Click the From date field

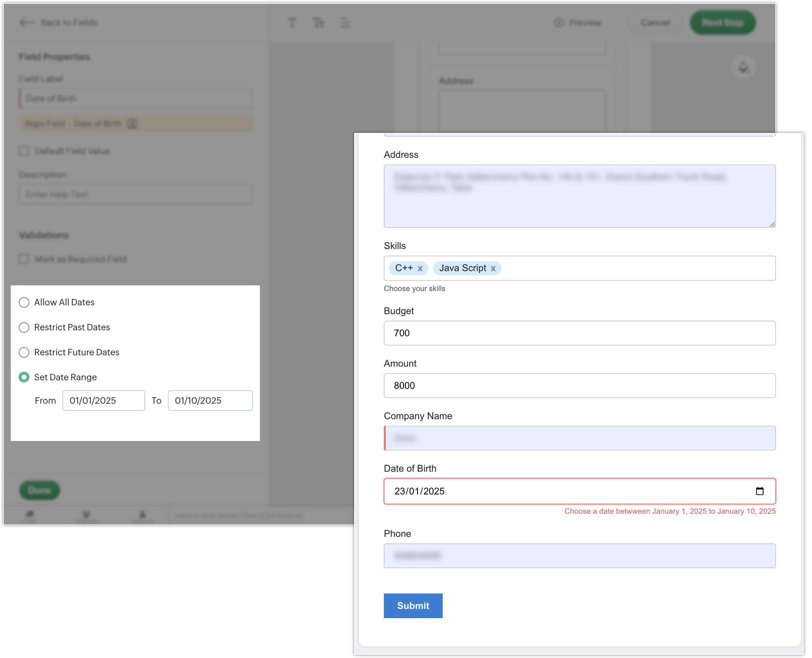[103, 400]
